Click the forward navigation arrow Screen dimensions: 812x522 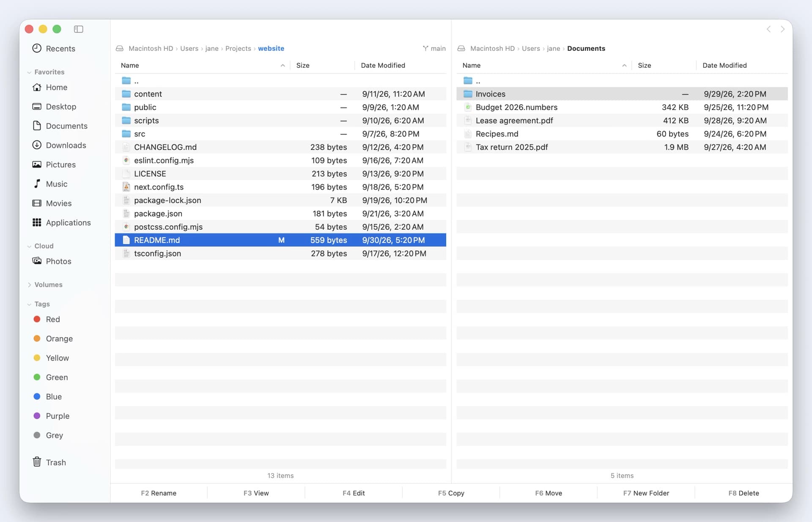tap(782, 29)
